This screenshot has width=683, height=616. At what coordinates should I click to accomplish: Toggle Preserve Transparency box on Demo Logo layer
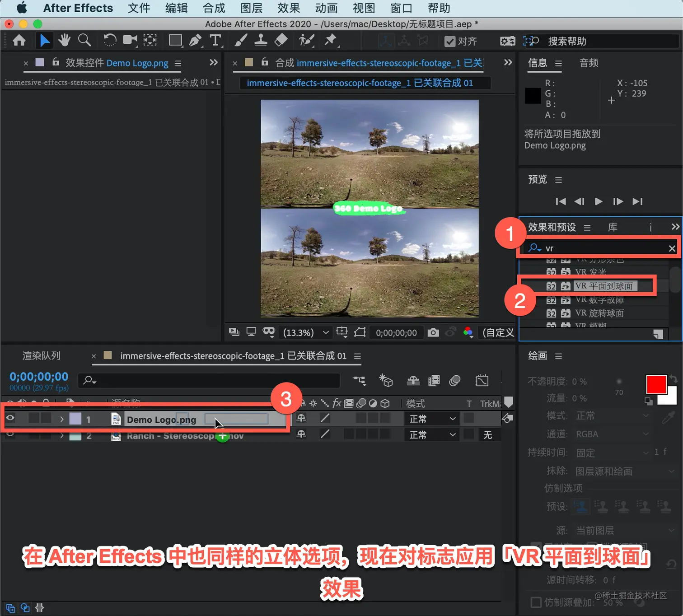click(469, 418)
